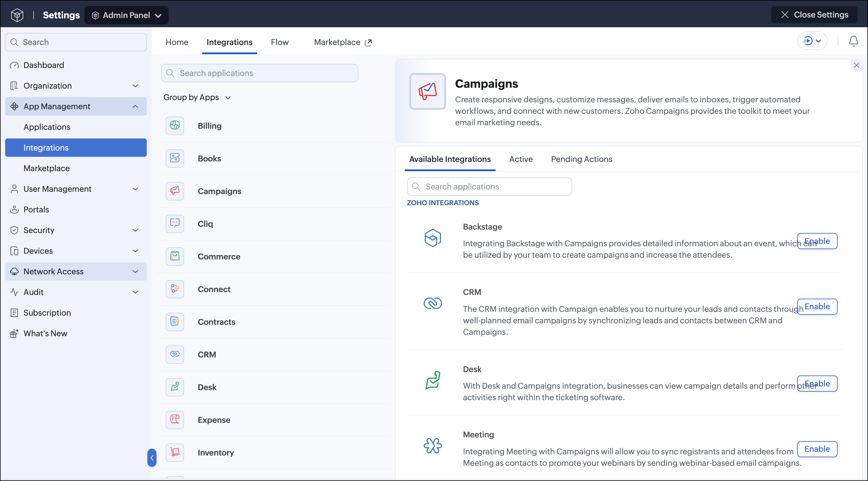Focus the sidebar Search field
This screenshot has height=481, width=868.
[76, 42]
